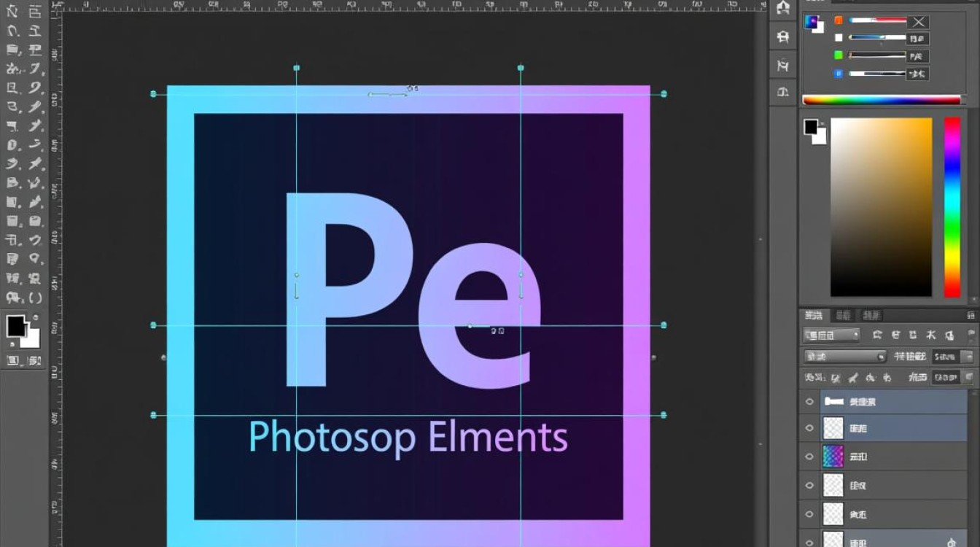Click the orange channel swatch in Color panel
Screen dimensions: 980x547
tap(839, 20)
